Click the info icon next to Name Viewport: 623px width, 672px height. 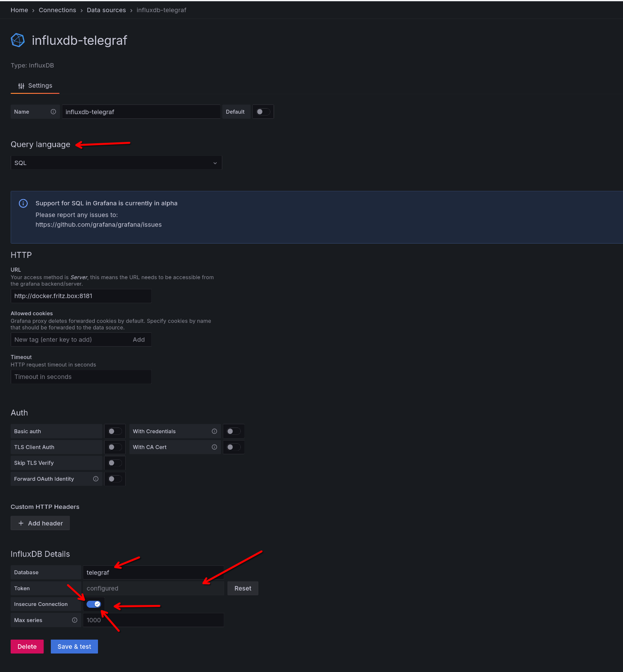pyautogui.click(x=53, y=112)
